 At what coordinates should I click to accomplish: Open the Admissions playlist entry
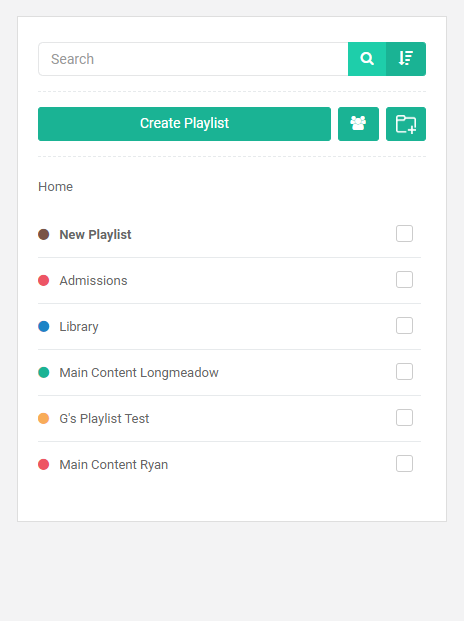[x=93, y=280]
